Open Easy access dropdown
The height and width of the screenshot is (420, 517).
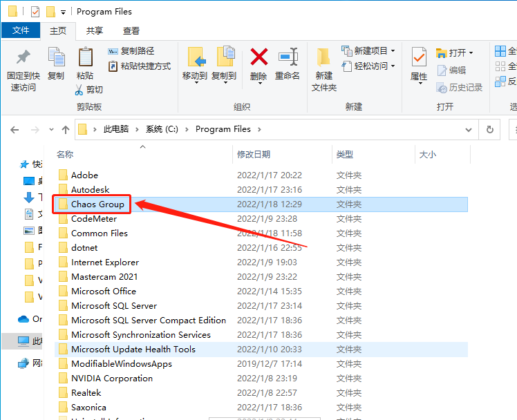368,66
